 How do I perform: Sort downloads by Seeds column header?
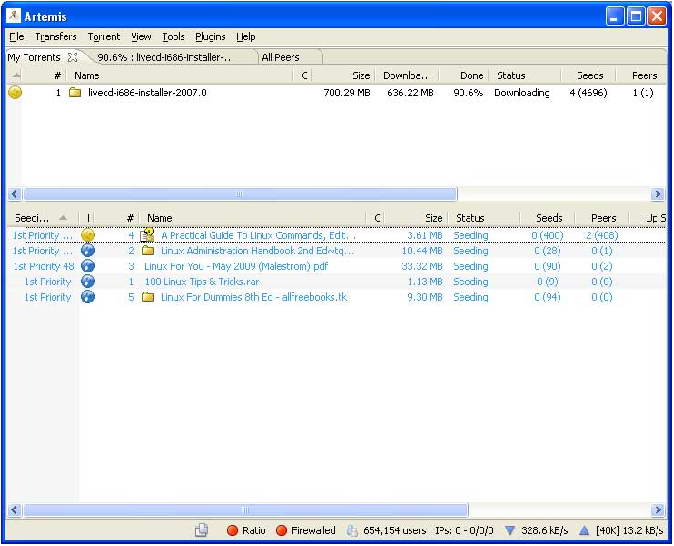tap(590, 76)
